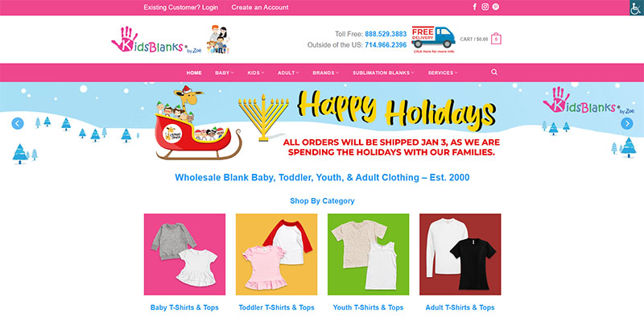The height and width of the screenshot is (322, 644).
Task: Click the Adult T-Shirts & Tops link
Action: tap(460, 308)
